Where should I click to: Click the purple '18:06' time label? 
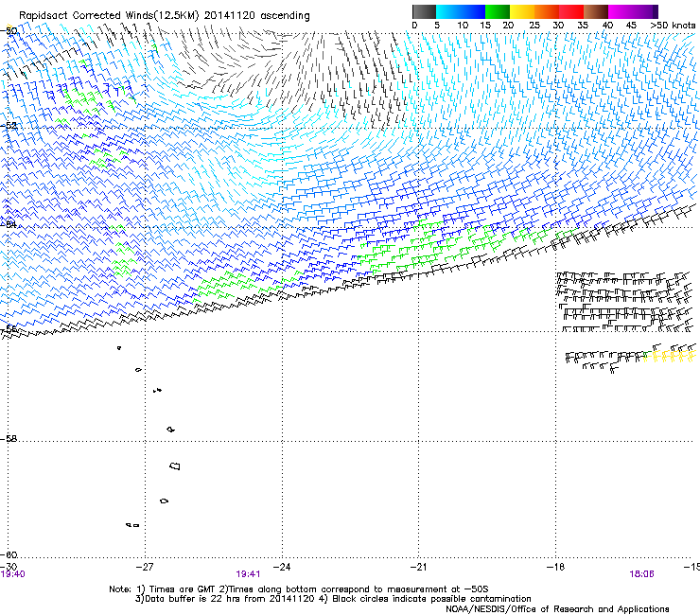[641, 574]
